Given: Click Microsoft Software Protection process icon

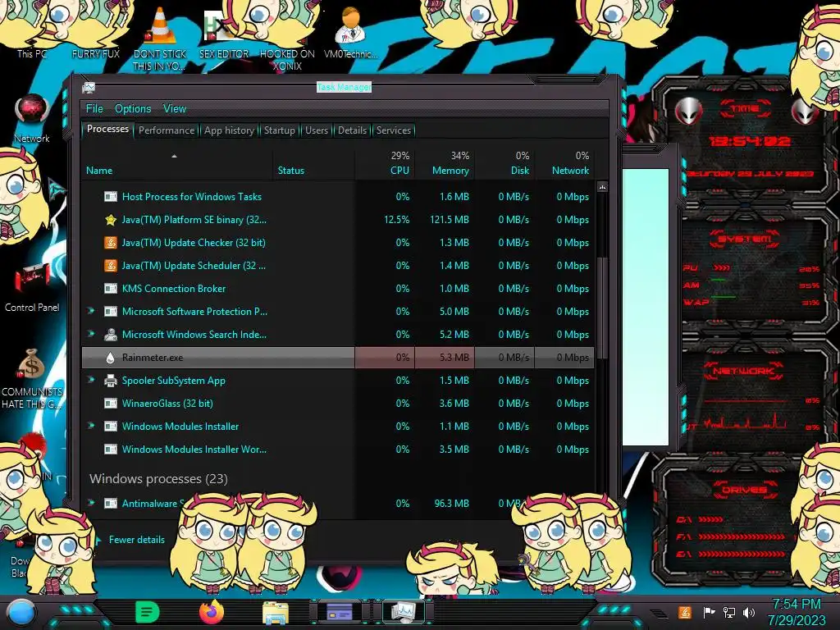Looking at the screenshot, I should pos(111,312).
